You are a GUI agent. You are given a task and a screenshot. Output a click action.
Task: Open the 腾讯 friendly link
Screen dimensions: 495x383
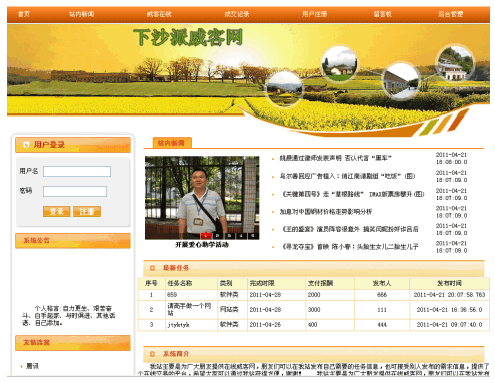point(32,366)
